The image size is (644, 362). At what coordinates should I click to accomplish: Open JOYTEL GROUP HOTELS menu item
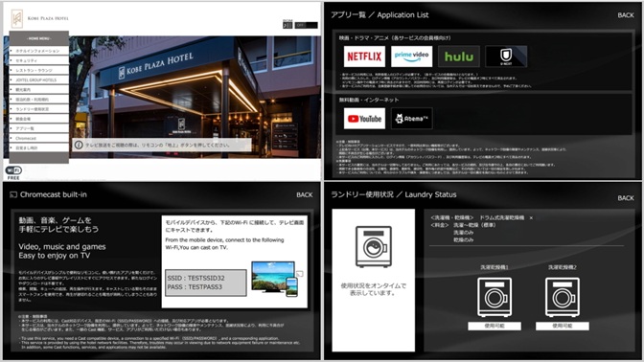39,80
